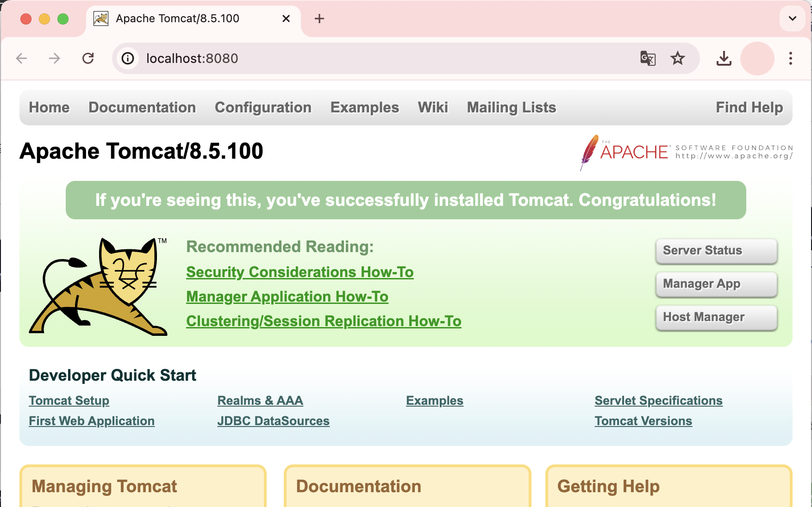The width and height of the screenshot is (812, 507).
Task: Click the red macOS close window button
Action: coord(26,19)
